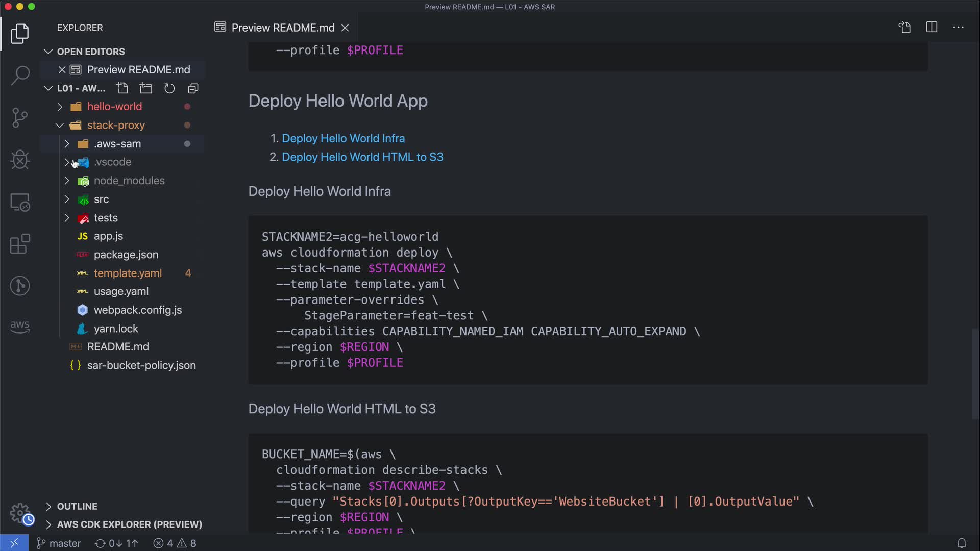Open Source Control view
This screenshot has width=980, height=551.
pos(20,118)
